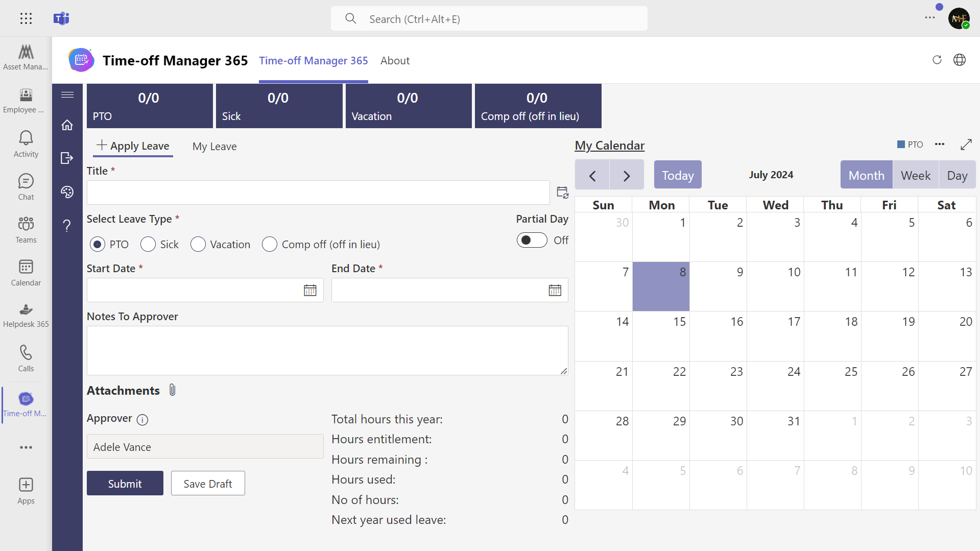The width and height of the screenshot is (980, 551).
Task: Open Teams section in sidebar
Action: coord(26,230)
